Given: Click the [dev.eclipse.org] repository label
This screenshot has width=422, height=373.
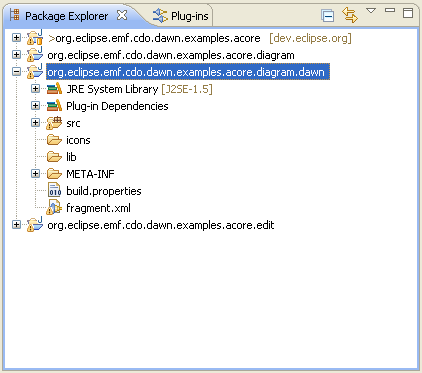Looking at the screenshot, I should (310, 39).
